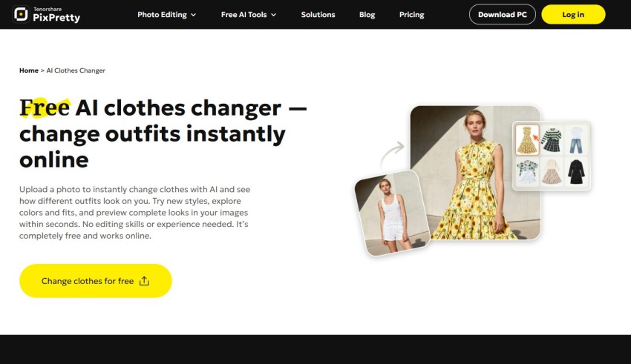Click the large sunflower dress result image
The width and height of the screenshot is (631, 364).
tap(475, 173)
